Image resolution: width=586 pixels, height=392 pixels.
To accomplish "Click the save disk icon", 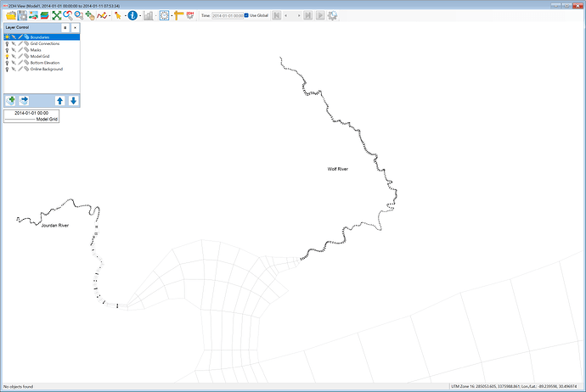I will coord(22,15).
